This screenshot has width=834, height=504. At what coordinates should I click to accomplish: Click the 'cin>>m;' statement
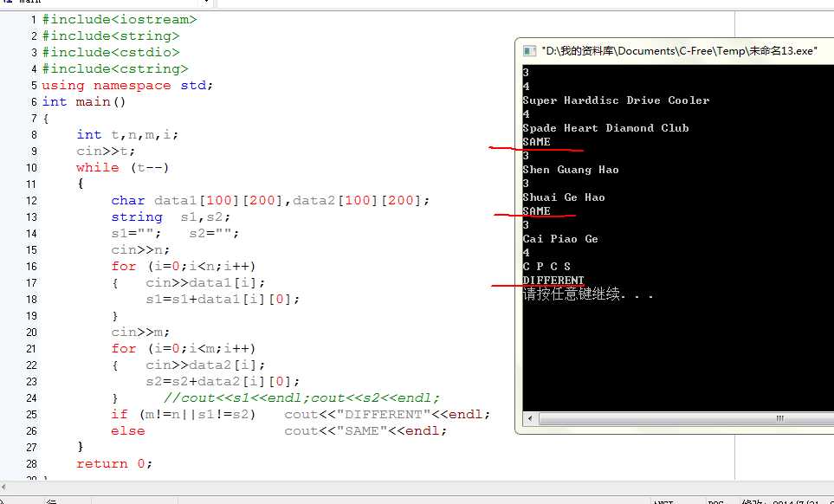coord(140,333)
